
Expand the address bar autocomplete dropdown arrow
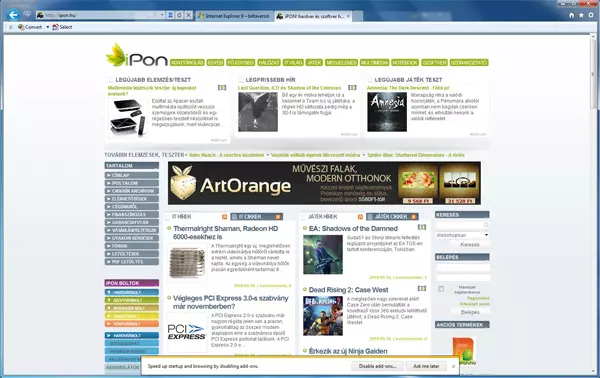(x=163, y=15)
